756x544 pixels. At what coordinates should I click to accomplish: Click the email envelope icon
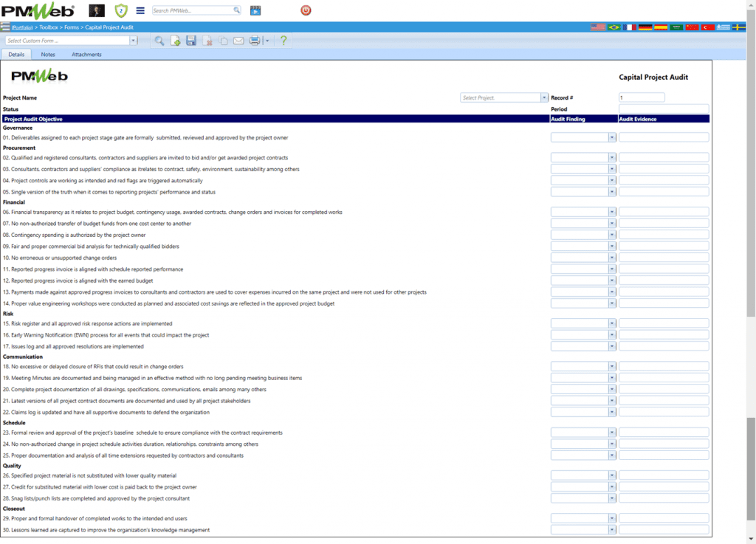point(238,41)
